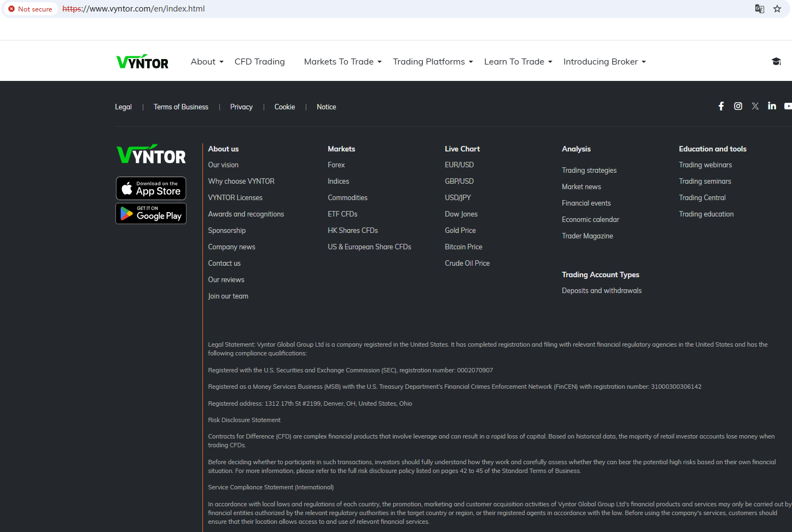Open the EUR/USD live chart link
792x532 pixels.
tap(459, 165)
